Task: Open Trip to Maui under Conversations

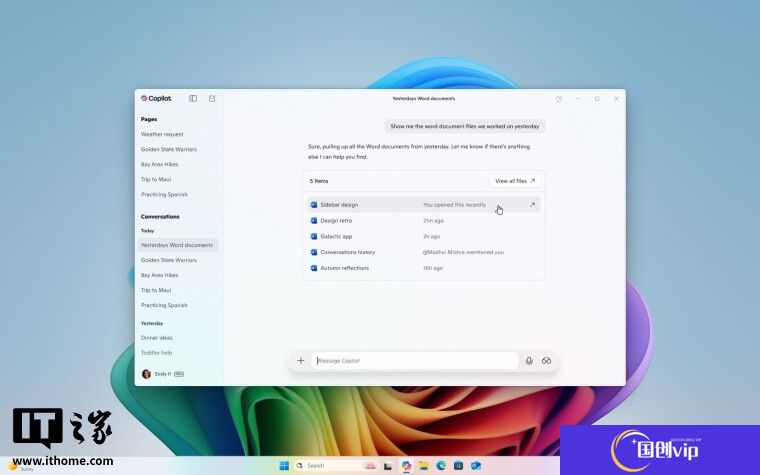Action: 156,290
